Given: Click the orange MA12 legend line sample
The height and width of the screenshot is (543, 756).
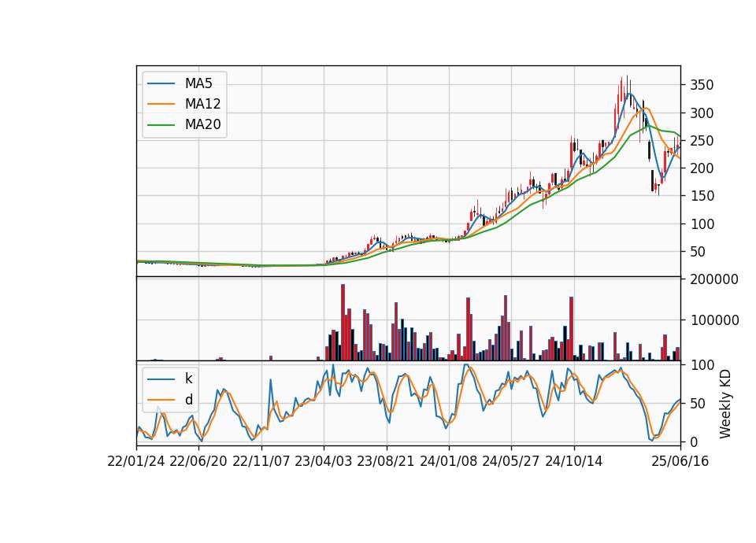Looking at the screenshot, I should (x=161, y=104).
